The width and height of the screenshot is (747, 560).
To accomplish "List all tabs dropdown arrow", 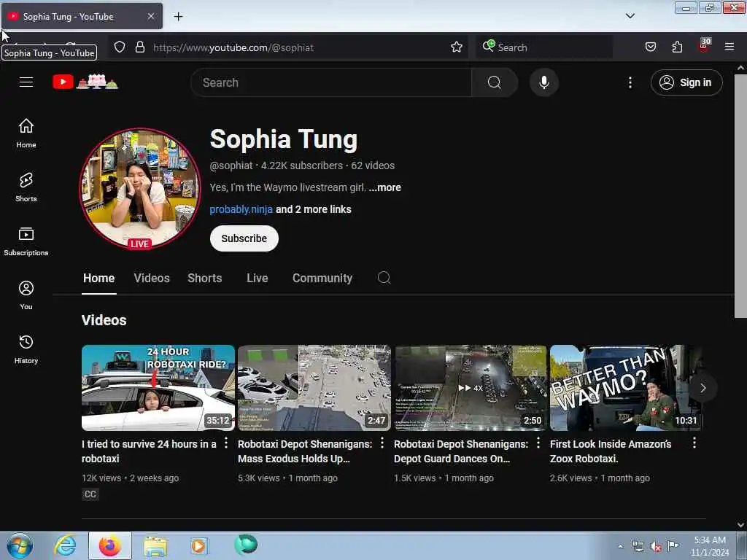I will tap(630, 16).
